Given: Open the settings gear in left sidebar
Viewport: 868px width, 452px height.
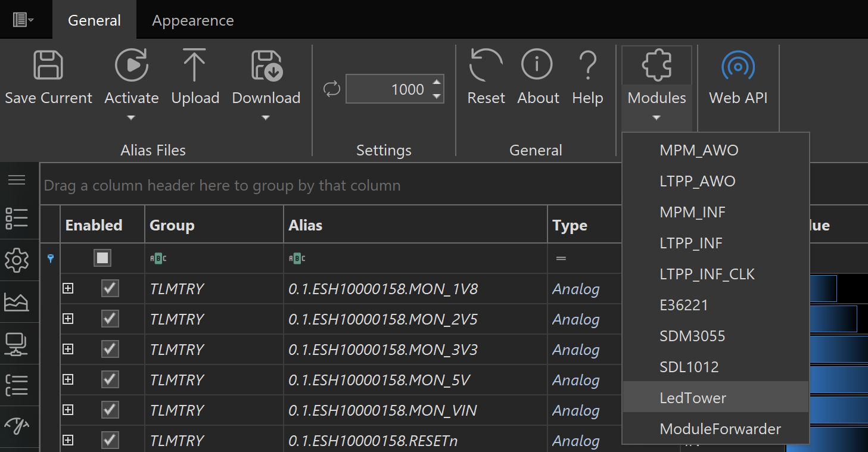Looking at the screenshot, I should 17,260.
